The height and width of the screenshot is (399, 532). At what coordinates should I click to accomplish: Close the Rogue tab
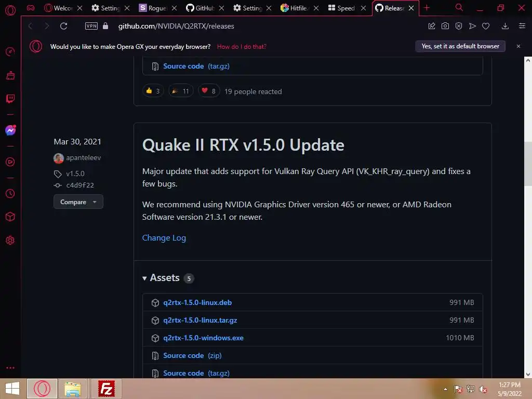[174, 8]
